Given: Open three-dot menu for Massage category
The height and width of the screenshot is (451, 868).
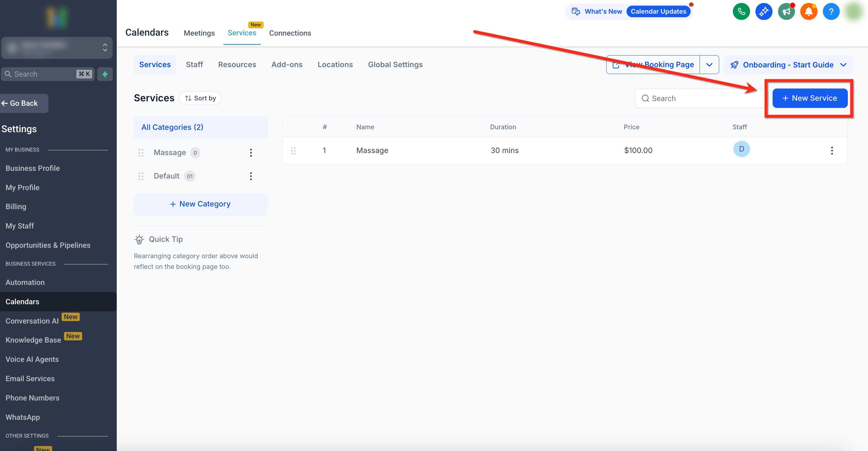Looking at the screenshot, I should [251, 153].
